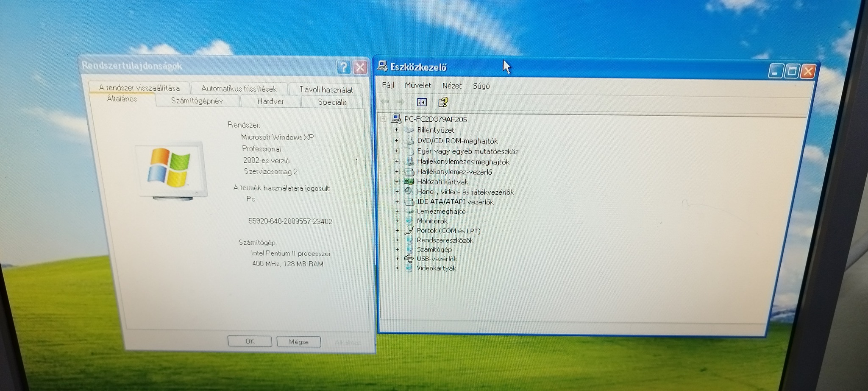The image size is (868, 391).
Task: Select the USB-vezérlők label
Action: 437,259
